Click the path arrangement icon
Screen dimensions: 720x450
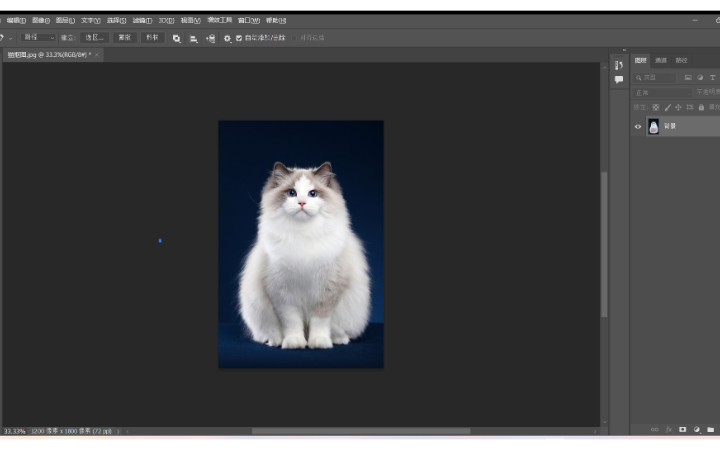pyautogui.click(x=210, y=38)
